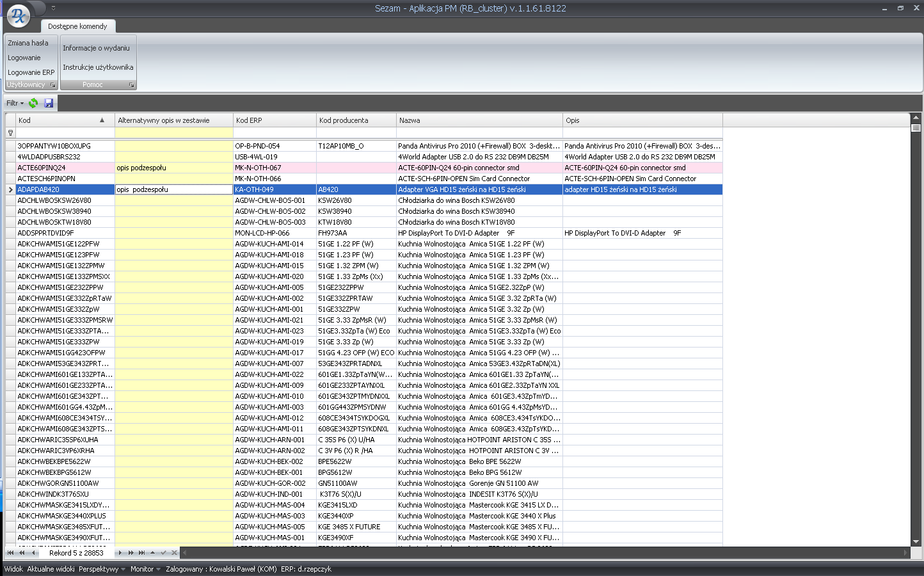Screen dimensions: 924x576
Task: Click the edit record triangle in navigator
Action: pos(152,553)
